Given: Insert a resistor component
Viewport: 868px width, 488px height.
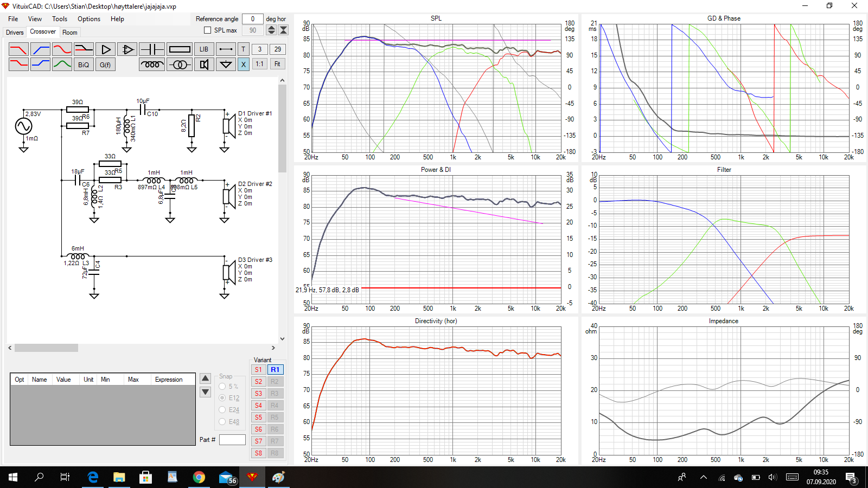Looking at the screenshot, I should pos(180,49).
